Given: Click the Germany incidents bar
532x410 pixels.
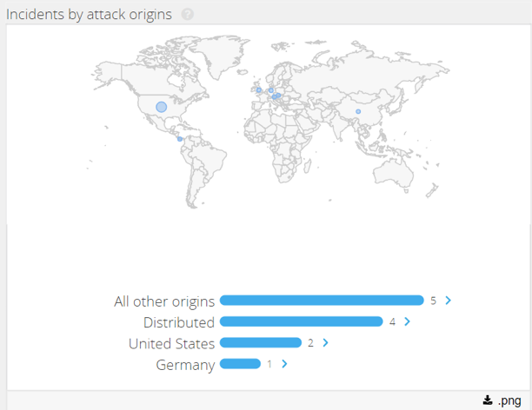Looking at the screenshot, I should (240, 364).
